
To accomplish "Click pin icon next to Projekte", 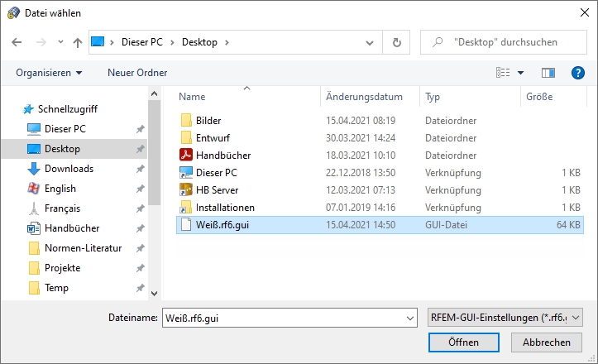I will click(141, 268).
